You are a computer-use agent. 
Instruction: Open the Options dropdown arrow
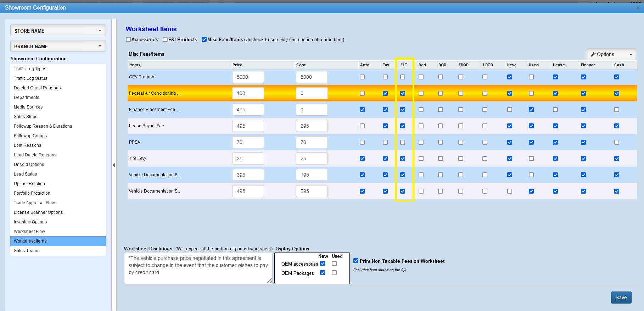pos(631,55)
